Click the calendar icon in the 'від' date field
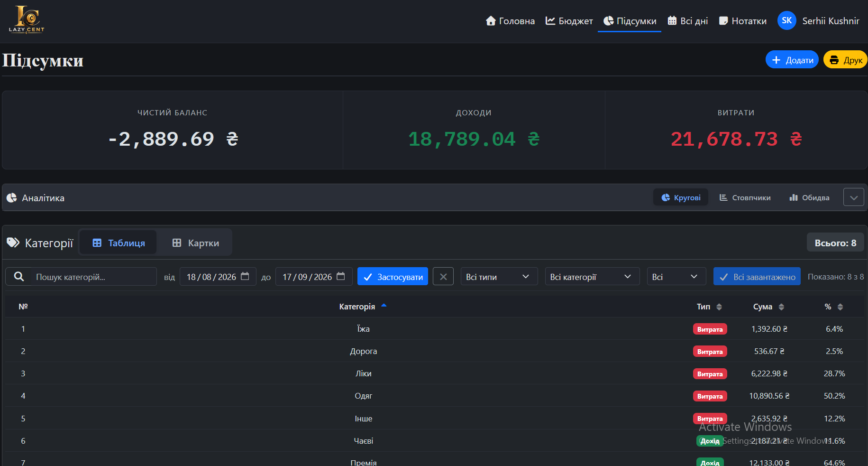 pyautogui.click(x=245, y=276)
